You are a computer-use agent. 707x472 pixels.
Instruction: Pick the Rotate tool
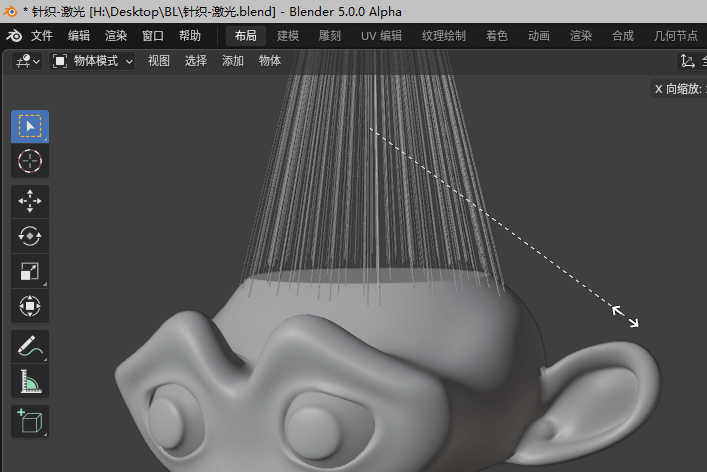[30, 236]
